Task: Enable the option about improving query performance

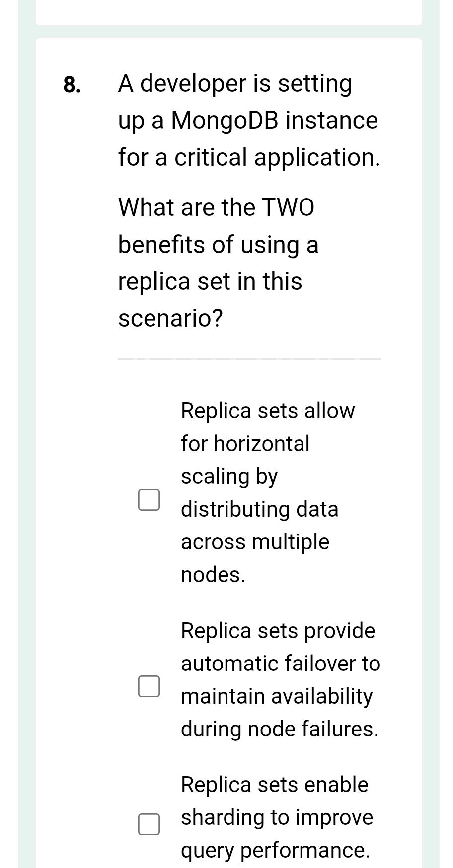Action: coord(149,825)
